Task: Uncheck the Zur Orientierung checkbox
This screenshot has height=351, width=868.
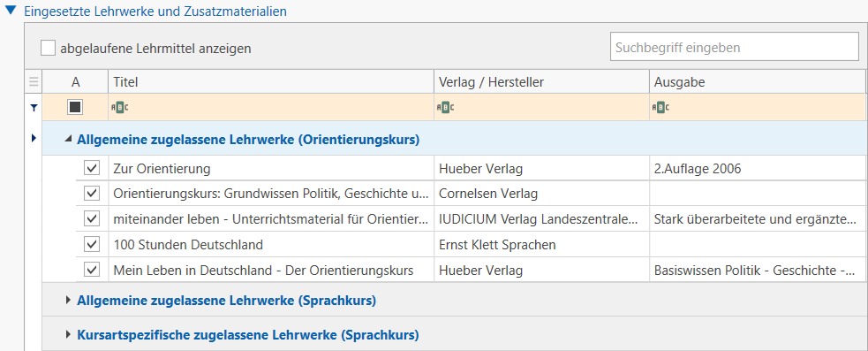Action: click(91, 168)
